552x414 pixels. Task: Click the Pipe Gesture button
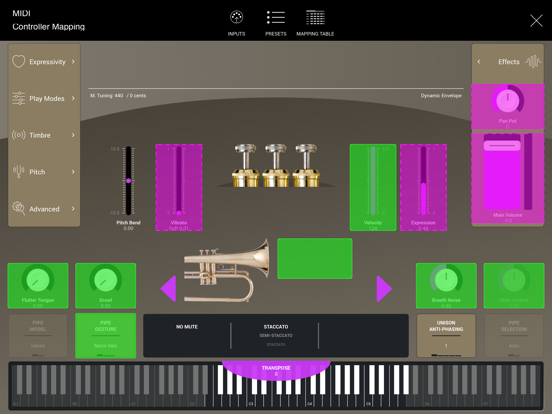(106, 335)
